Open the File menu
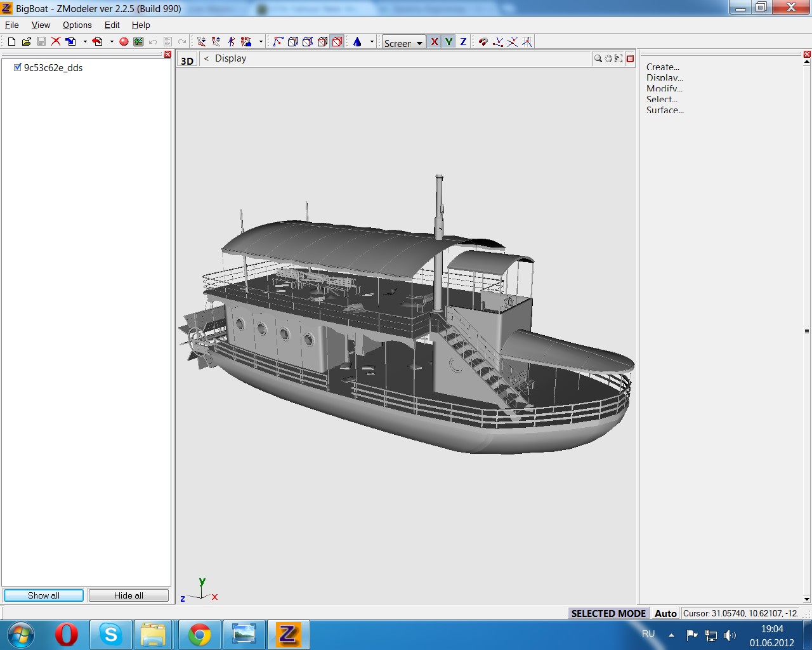Screen dimensions: 812x650 click(12, 25)
